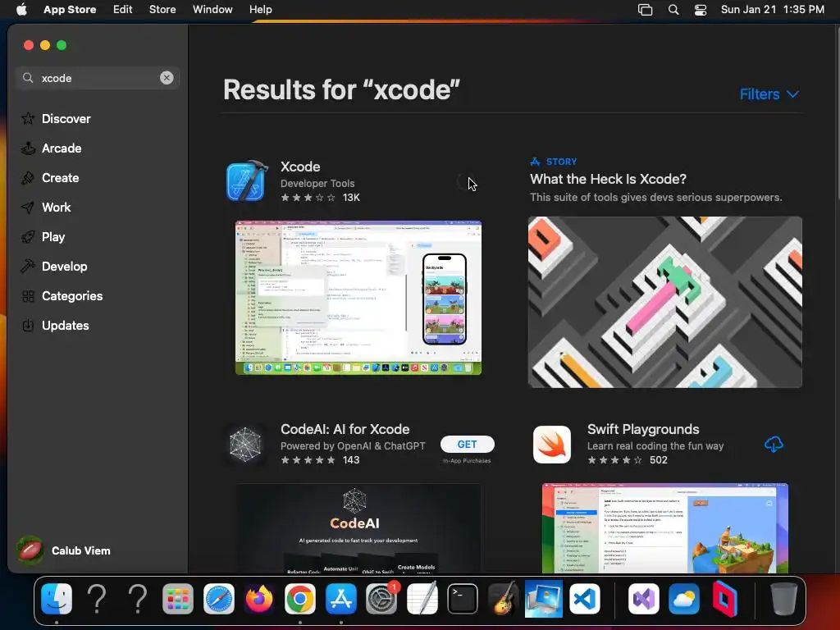Image resolution: width=840 pixels, height=630 pixels.
Task: Open the Xcode screenshot preview
Action: click(x=358, y=297)
